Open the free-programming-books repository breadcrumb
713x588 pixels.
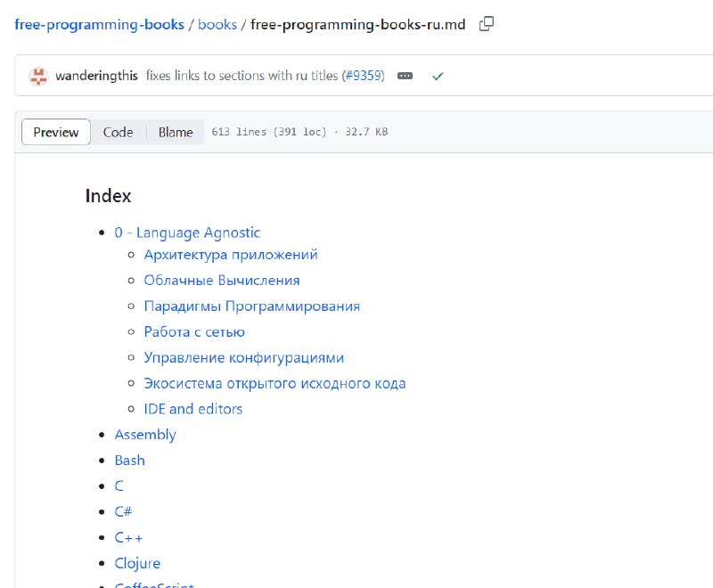(99, 24)
